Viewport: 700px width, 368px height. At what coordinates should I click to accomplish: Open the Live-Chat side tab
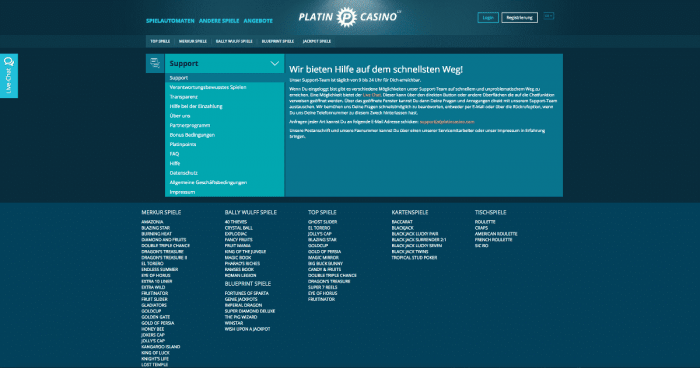8,75
